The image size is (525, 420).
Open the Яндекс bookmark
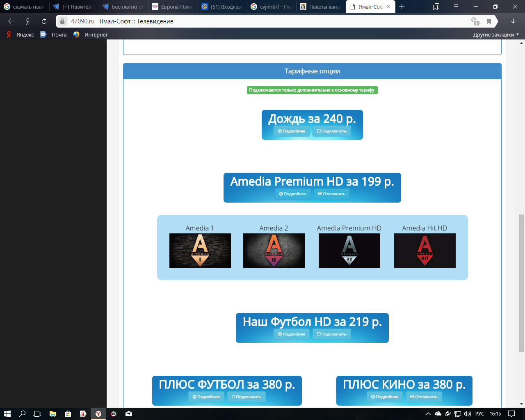(20, 34)
